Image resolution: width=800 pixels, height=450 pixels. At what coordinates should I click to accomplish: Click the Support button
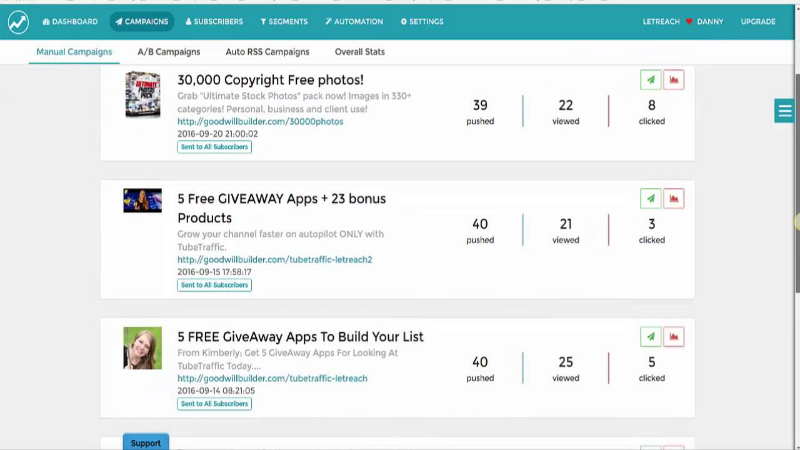pyautogui.click(x=146, y=442)
